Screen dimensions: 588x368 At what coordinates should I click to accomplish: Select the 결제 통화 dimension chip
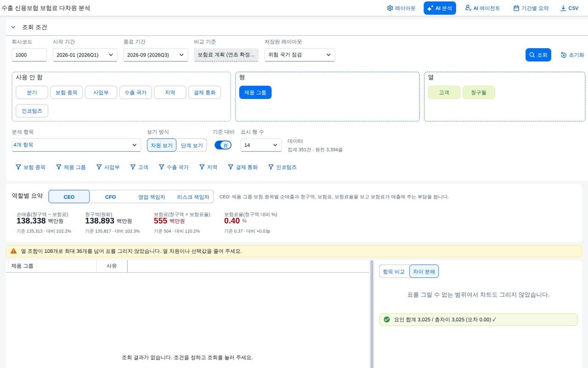coord(204,92)
